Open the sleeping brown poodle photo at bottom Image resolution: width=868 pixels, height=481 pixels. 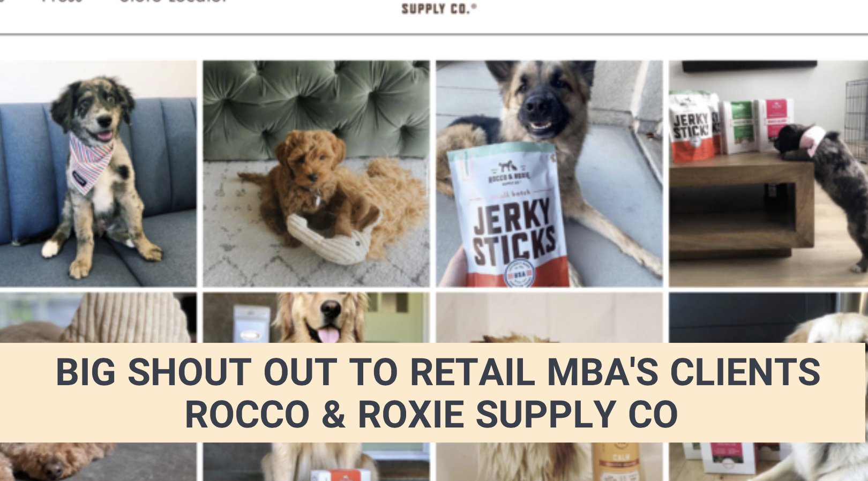98,462
